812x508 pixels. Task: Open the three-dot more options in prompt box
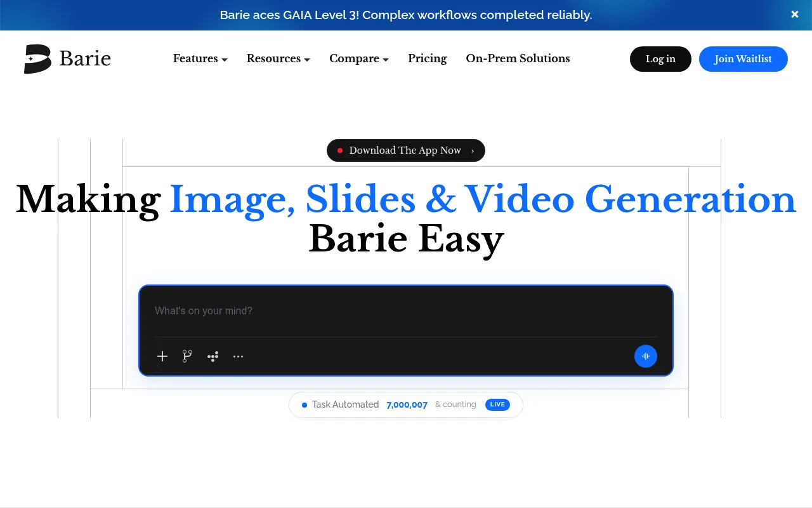(x=238, y=356)
